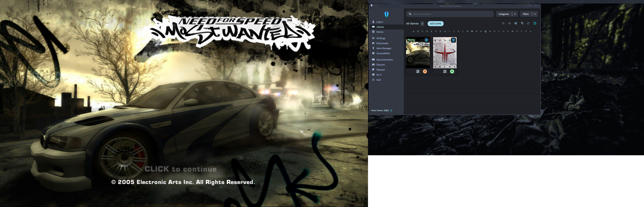Open Quake III Arena settings sliders icon

(445, 71)
